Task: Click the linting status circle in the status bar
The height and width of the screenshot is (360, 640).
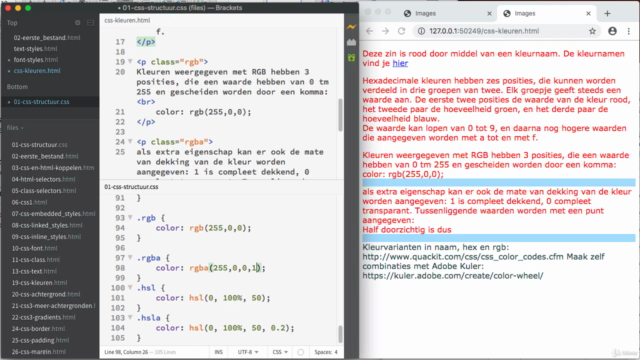Action: click(300, 352)
